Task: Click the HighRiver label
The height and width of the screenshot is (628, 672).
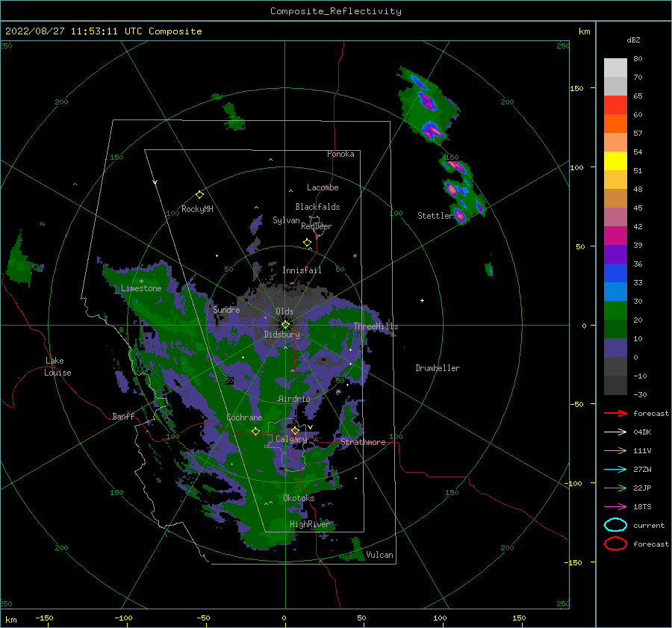Action: tap(309, 524)
